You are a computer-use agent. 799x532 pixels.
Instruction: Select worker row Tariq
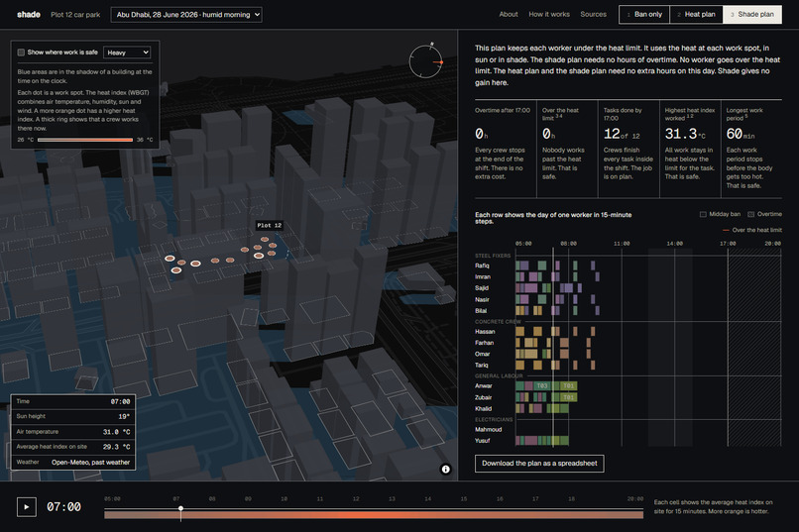click(x=628, y=365)
